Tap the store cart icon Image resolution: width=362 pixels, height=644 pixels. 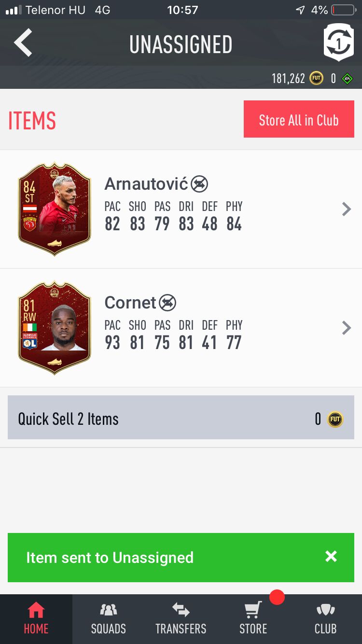(253, 610)
